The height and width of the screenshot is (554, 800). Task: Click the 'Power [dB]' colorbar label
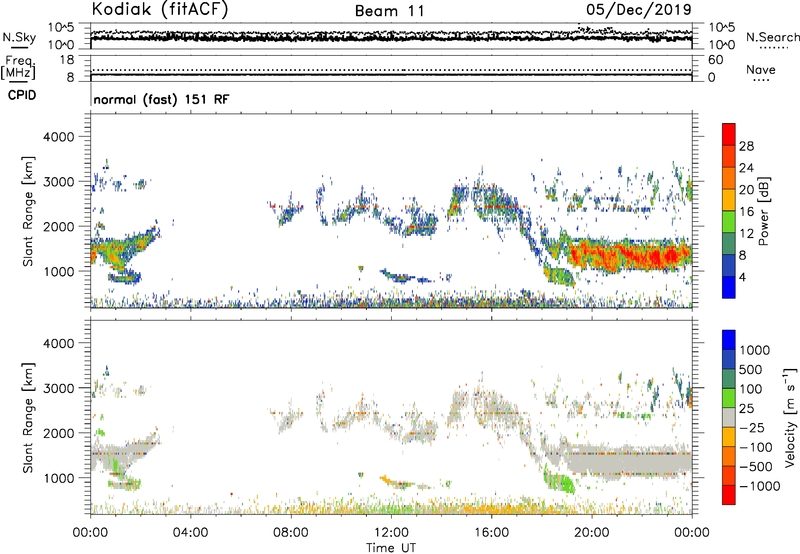click(x=763, y=211)
